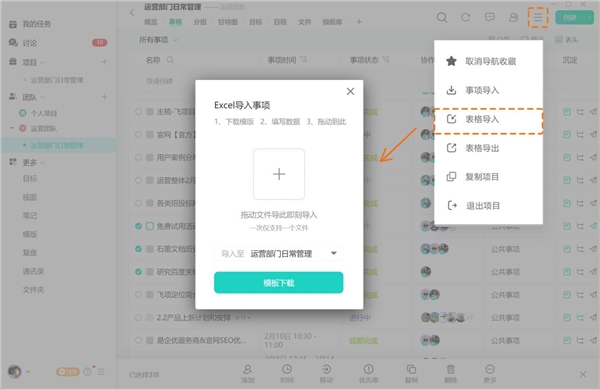600x389 pixels.
Task: Click the user avatar at sidebar bottom
Action: (15, 371)
